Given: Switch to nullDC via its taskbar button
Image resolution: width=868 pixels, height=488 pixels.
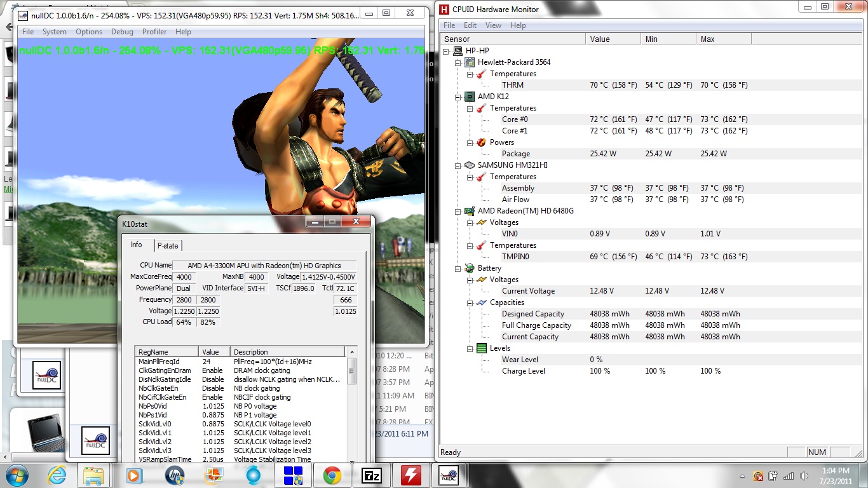Looking at the screenshot, I should [x=449, y=475].
